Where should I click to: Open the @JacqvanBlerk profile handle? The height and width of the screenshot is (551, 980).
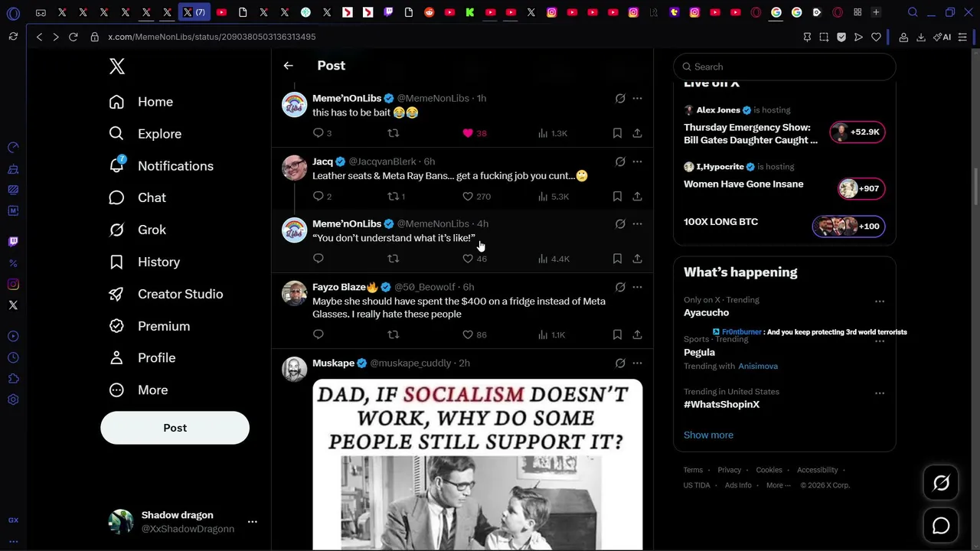pyautogui.click(x=382, y=161)
